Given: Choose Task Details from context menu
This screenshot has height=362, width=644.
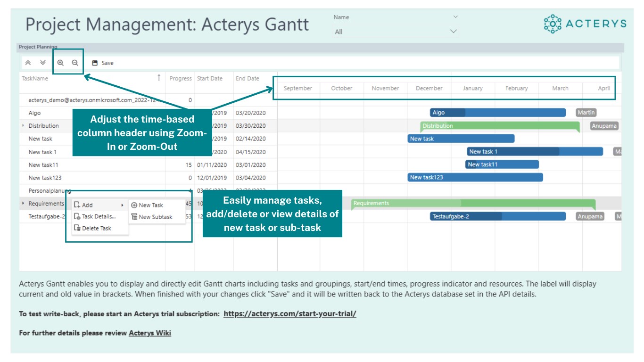Looking at the screenshot, I should click(x=99, y=217).
